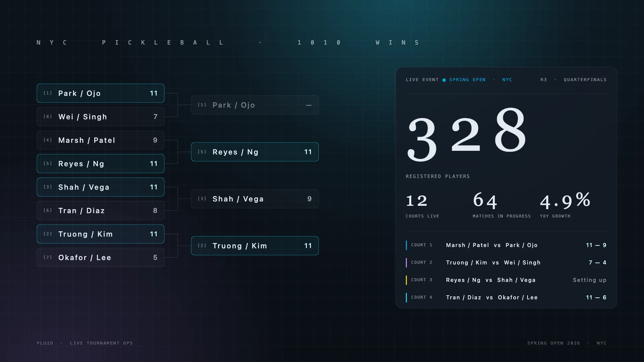Click the NYC PICKLEBALL · 1010 WINS title
This screenshot has width=644, height=362.
point(228,43)
